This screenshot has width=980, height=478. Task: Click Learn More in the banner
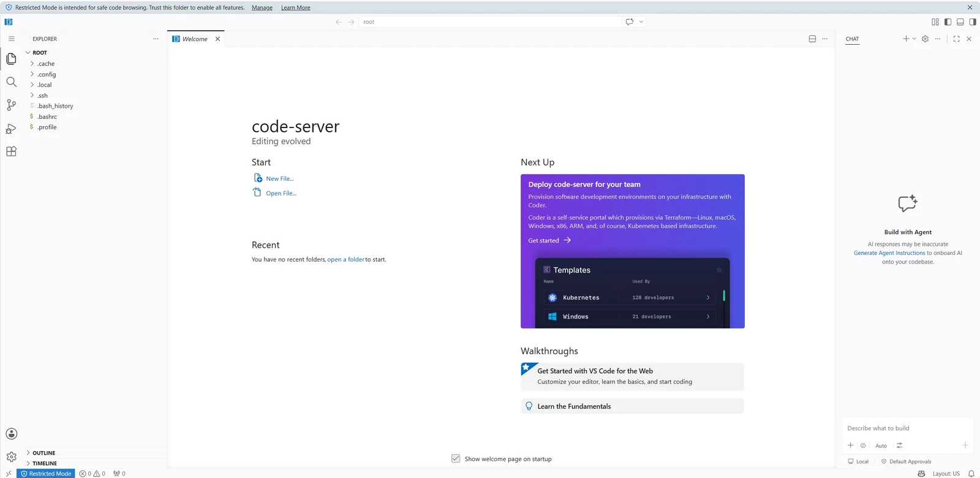point(296,7)
